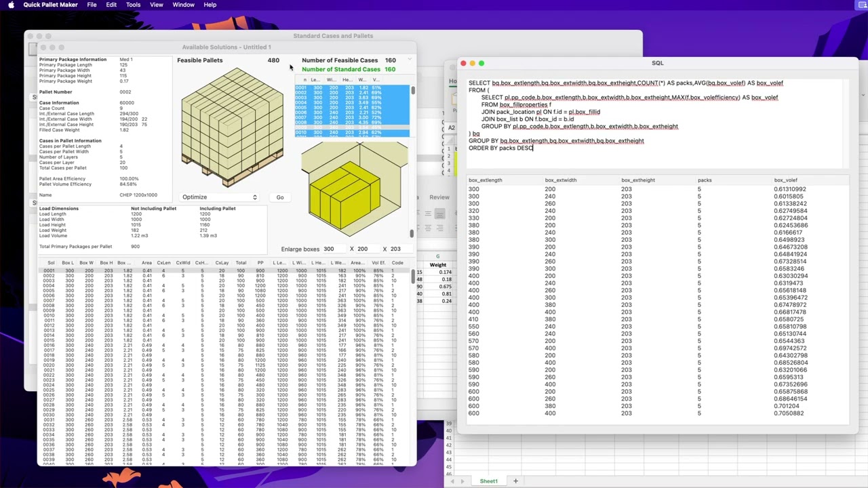Select the feasible cases Le... column header
Image resolution: width=868 pixels, height=488 pixels.
pos(315,80)
